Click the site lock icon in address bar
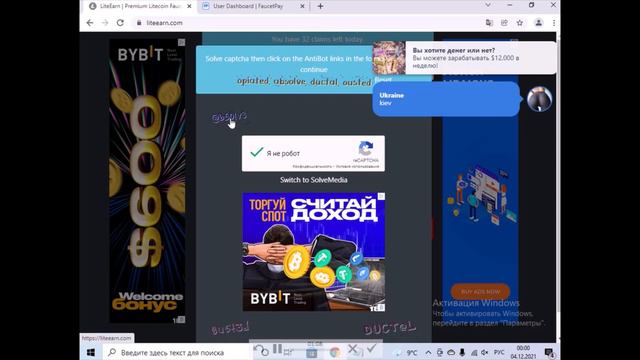The width and height of the screenshot is (640, 360). pos(139,23)
